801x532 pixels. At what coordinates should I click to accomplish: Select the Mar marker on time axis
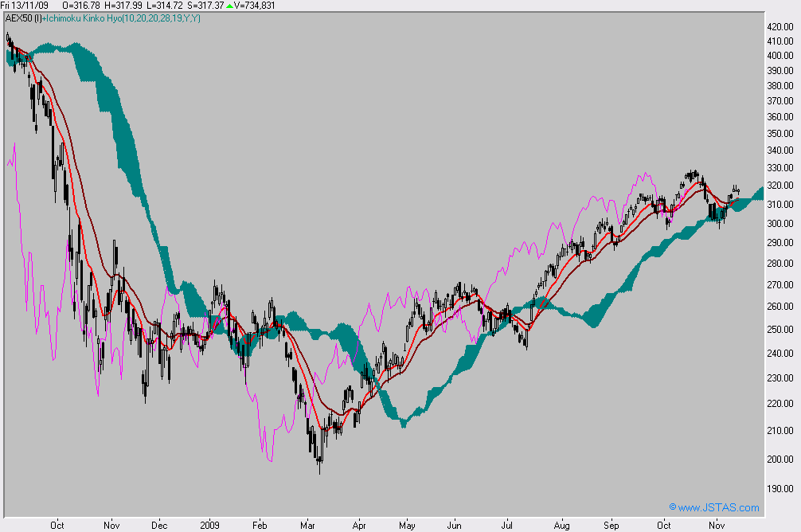coord(307,526)
